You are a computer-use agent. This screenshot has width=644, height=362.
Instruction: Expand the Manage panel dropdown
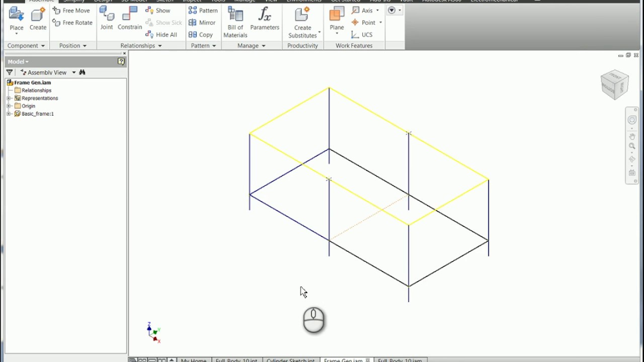coord(263,46)
